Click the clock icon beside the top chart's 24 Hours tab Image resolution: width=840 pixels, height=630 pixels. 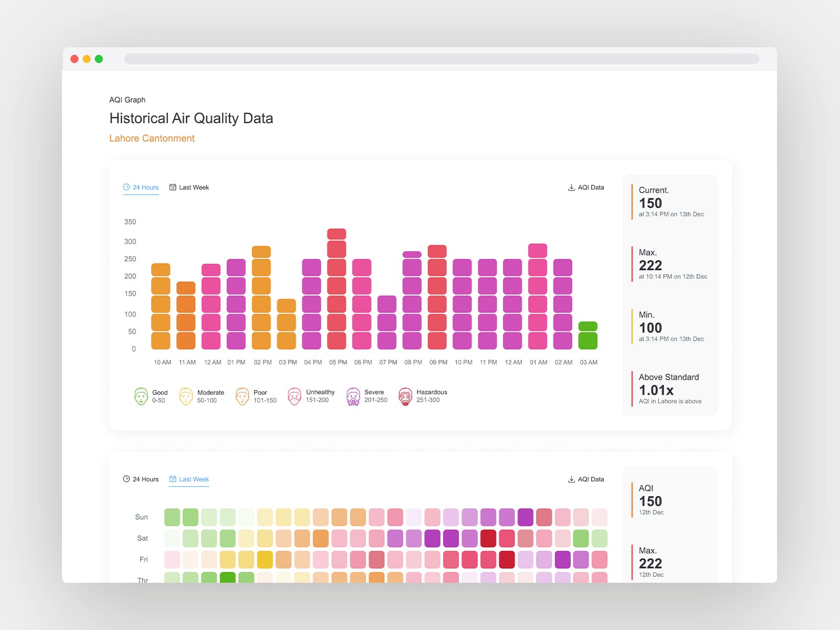(x=127, y=187)
